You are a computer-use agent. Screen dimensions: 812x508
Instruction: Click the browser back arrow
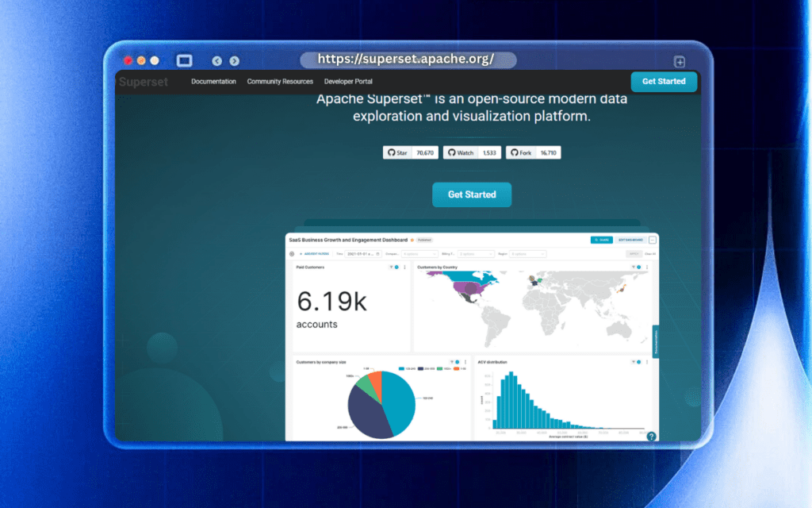click(x=217, y=61)
